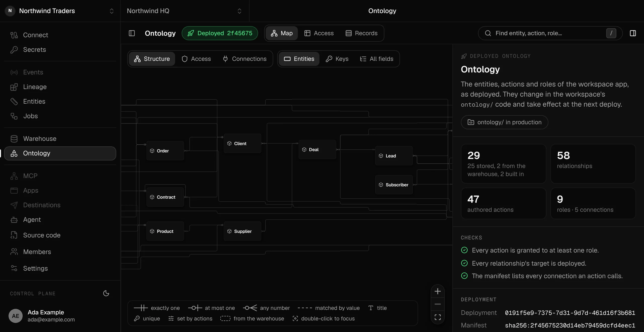This screenshot has width=644, height=332.
Task: Click the Manifest sha256 value
Action: (570, 325)
